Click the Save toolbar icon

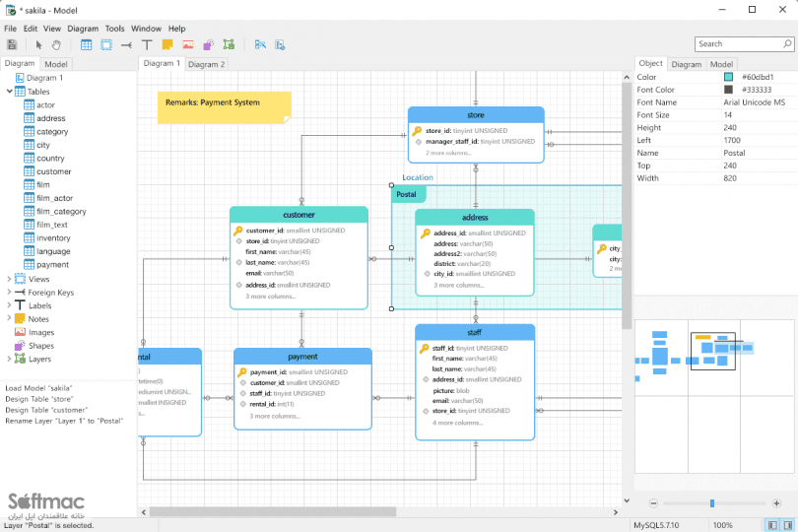point(12,44)
